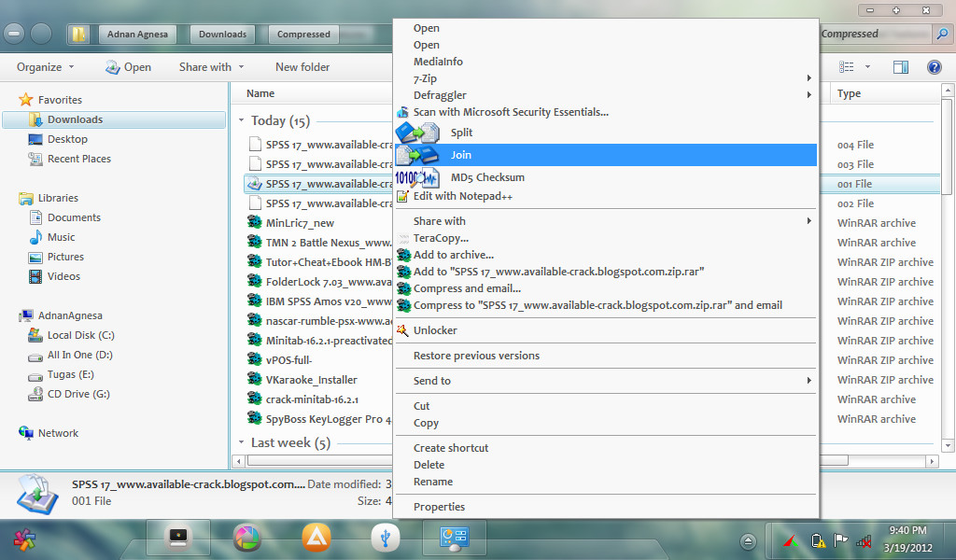This screenshot has height=560, width=956.
Task: Click the color wheel app on taskbar
Action: tap(246, 538)
